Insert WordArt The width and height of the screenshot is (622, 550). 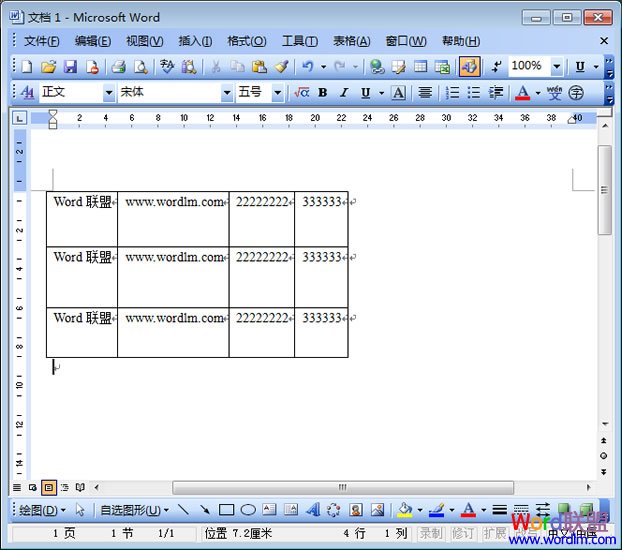313,509
